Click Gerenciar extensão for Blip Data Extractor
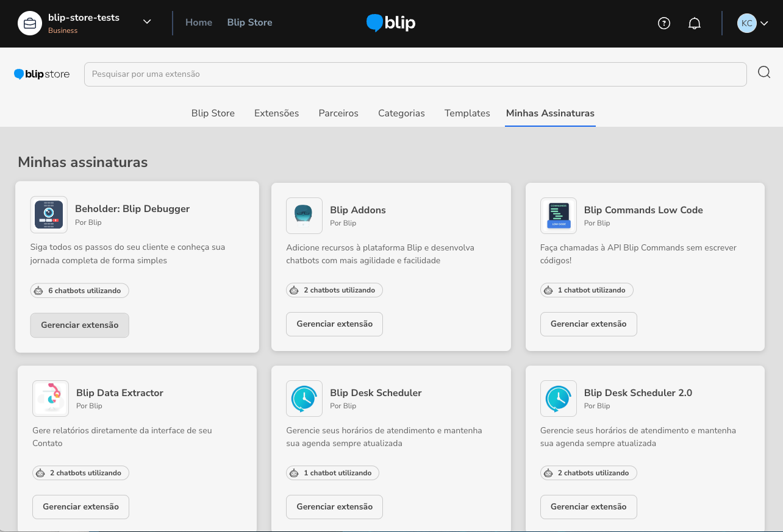The height and width of the screenshot is (532, 783). click(81, 507)
